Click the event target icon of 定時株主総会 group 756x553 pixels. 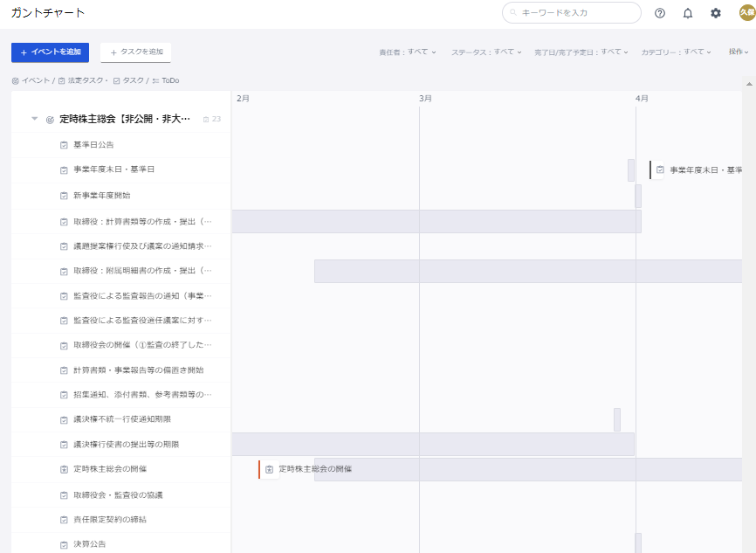click(x=50, y=120)
